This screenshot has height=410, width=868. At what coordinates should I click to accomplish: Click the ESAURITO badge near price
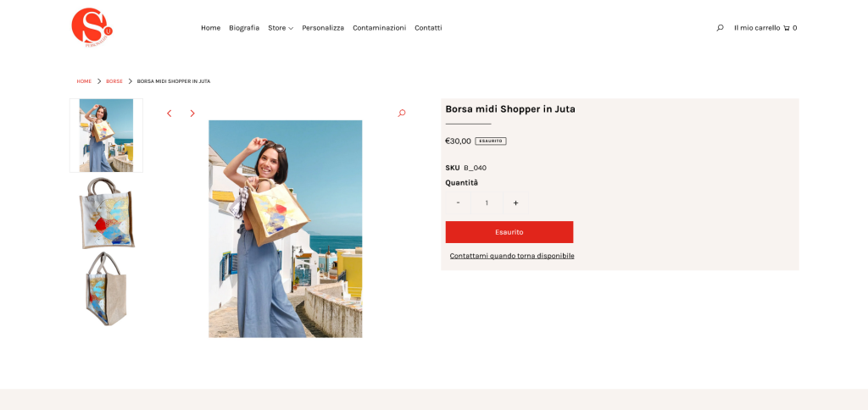(491, 141)
